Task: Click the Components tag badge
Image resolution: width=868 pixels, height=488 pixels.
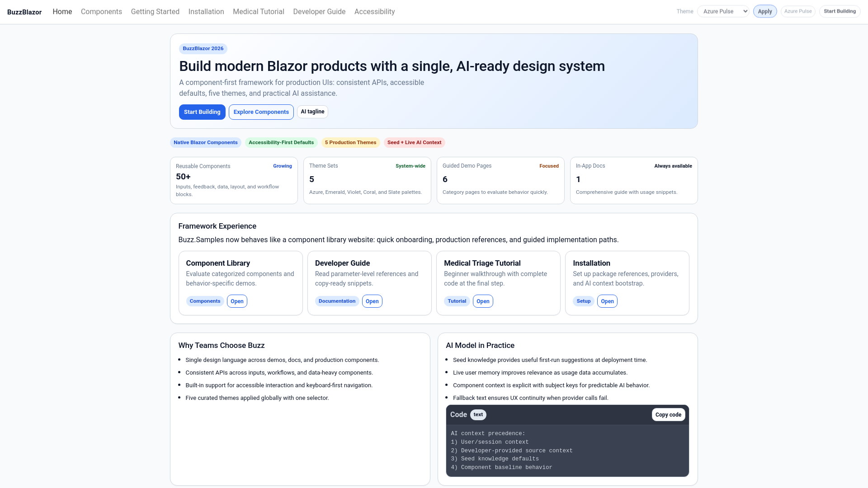Action: [205, 301]
